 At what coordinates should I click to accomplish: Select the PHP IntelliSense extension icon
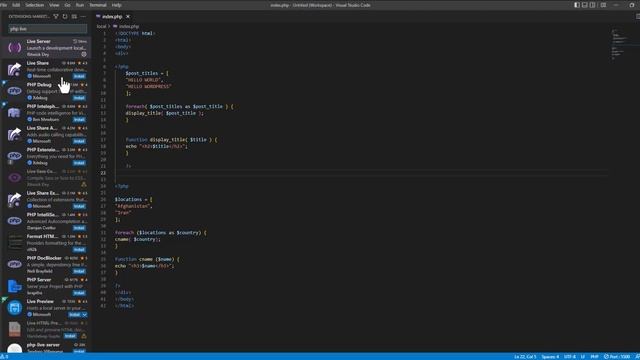14,221
